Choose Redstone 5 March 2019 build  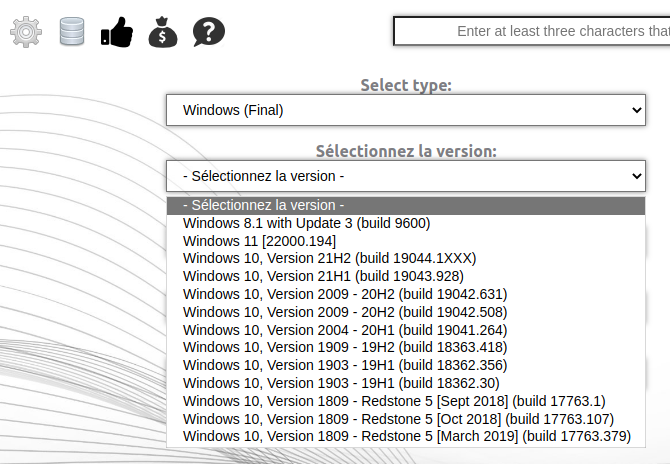tap(407, 436)
